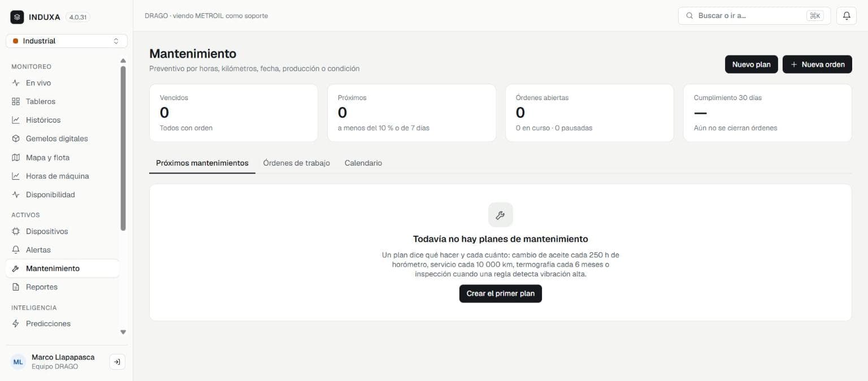Viewport: 868px width, 381px height.
Task: Go to Horas de máquina
Action: tap(63, 176)
